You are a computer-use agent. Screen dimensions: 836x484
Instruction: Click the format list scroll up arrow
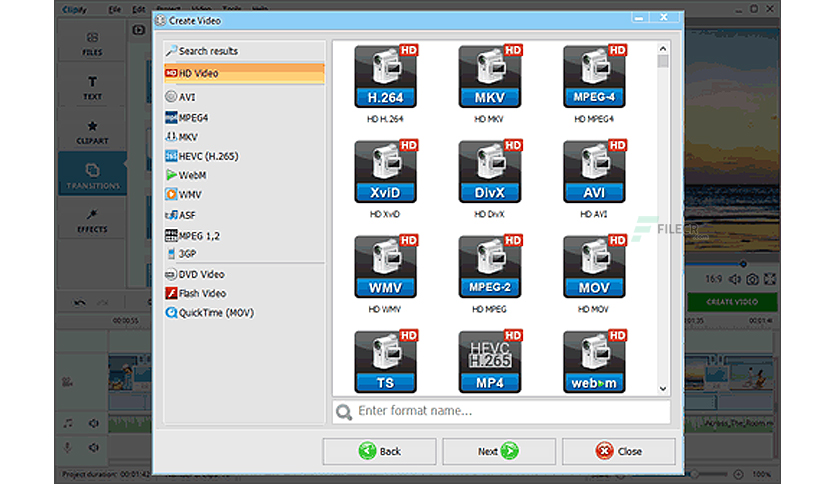(663, 49)
